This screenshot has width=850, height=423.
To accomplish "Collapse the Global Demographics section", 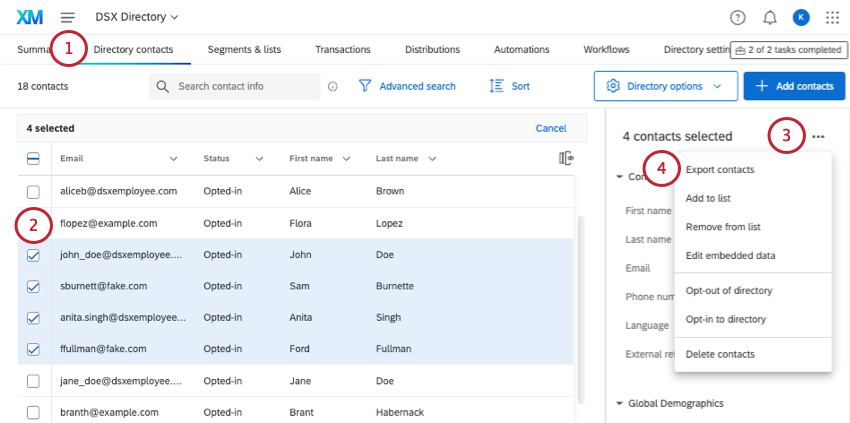I will click(x=619, y=403).
